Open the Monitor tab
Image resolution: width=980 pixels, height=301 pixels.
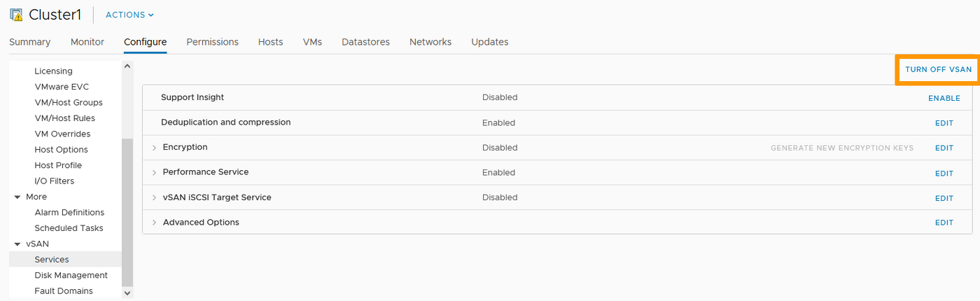tap(87, 42)
